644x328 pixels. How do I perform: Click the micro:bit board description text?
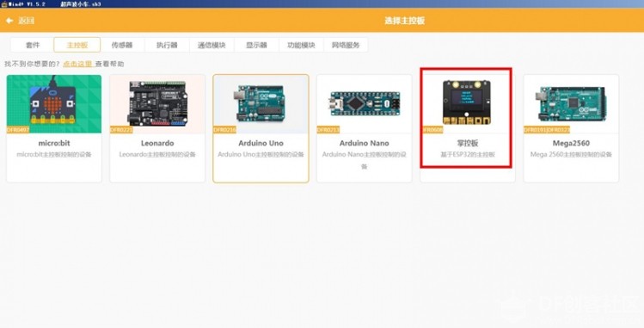coord(54,155)
